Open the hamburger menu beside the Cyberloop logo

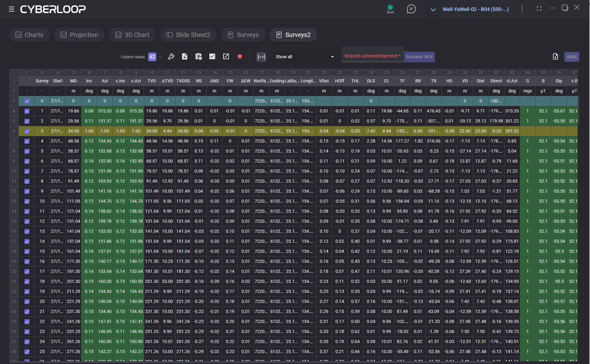pos(12,9)
